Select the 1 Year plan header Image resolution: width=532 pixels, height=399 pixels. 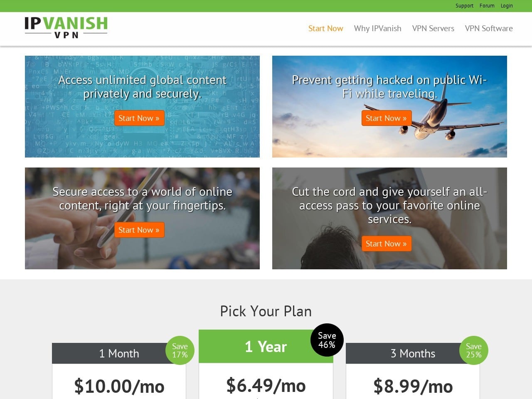pos(266,346)
